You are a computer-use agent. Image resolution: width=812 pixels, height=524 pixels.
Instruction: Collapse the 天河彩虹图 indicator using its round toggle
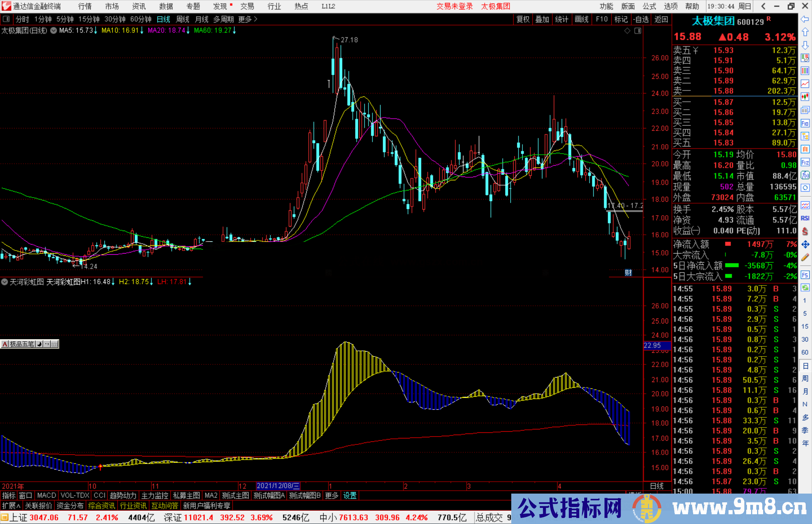(5, 282)
